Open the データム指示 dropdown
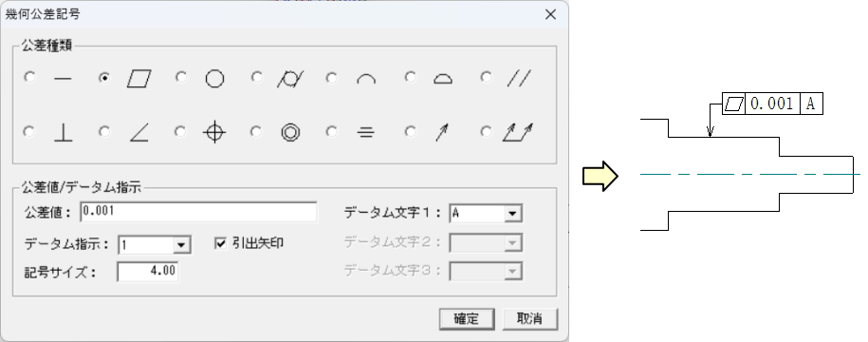 coord(155,244)
